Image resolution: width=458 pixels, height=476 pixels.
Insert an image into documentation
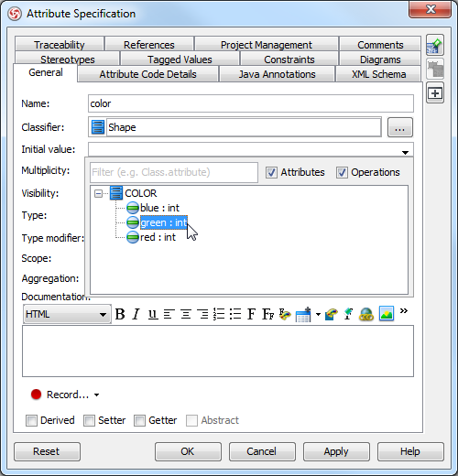[x=387, y=313]
